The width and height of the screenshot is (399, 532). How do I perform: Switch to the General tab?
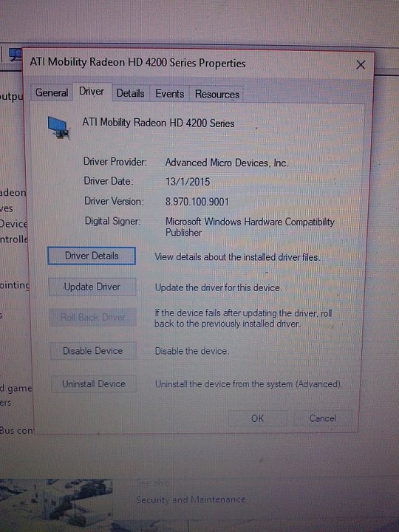pos(52,92)
